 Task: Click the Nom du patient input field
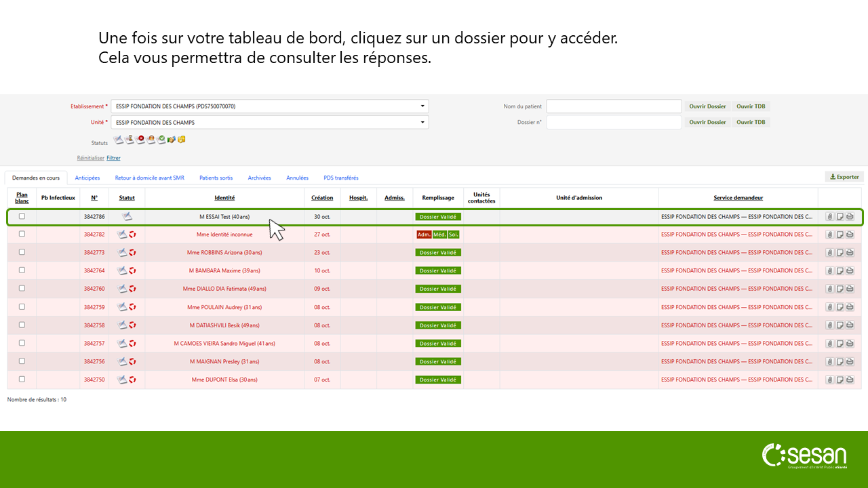pos(613,106)
